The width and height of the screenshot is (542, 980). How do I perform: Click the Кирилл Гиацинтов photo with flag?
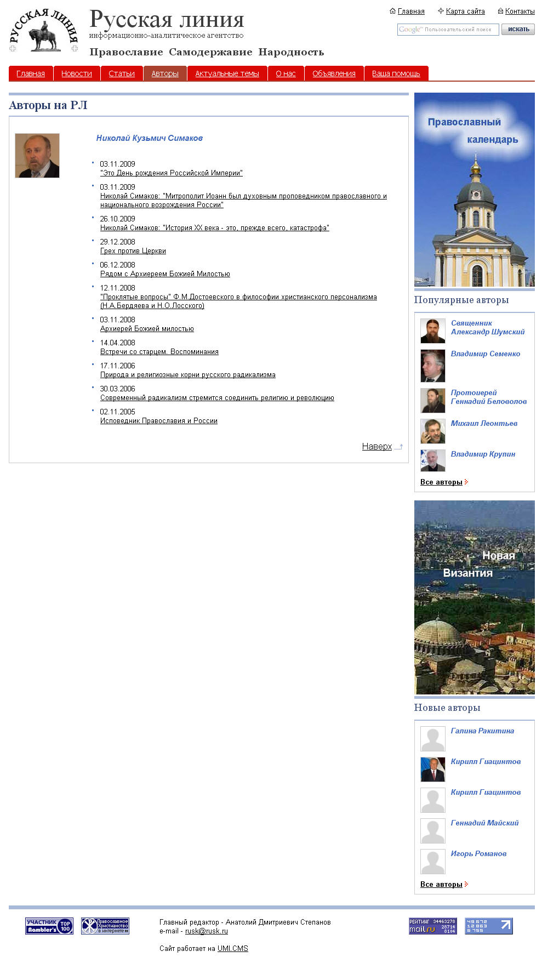pyautogui.click(x=433, y=770)
